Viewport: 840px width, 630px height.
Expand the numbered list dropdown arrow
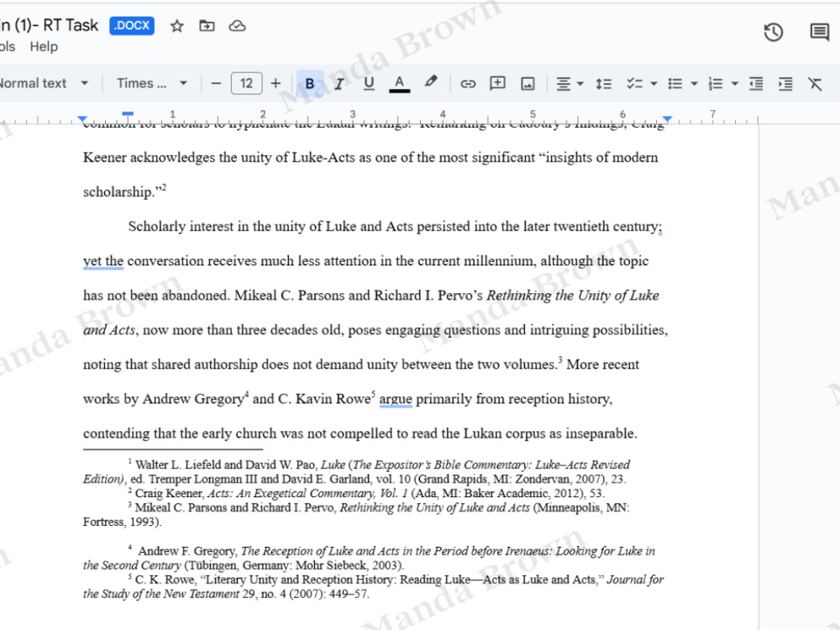735,83
